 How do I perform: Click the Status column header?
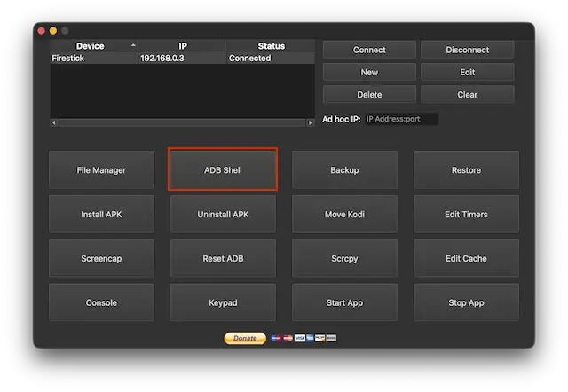(271, 46)
